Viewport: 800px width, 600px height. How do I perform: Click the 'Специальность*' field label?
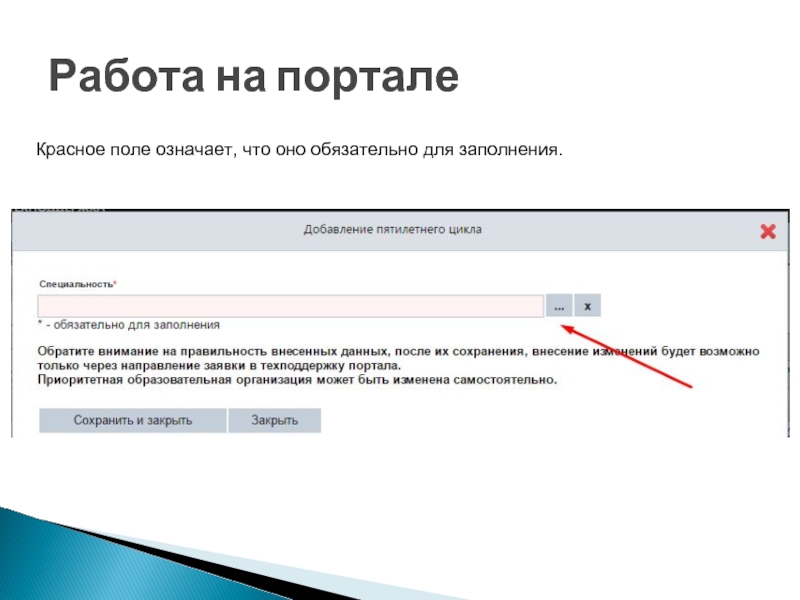[x=78, y=284]
